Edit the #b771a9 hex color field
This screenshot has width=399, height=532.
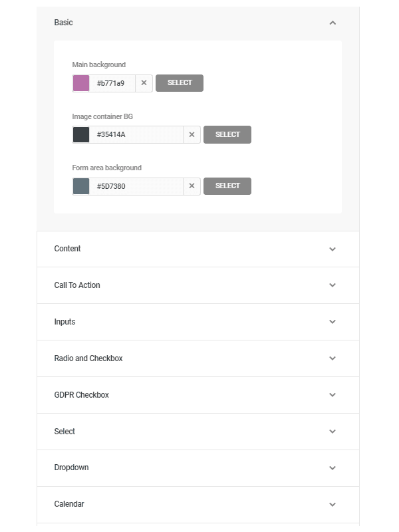click(113, 83)
